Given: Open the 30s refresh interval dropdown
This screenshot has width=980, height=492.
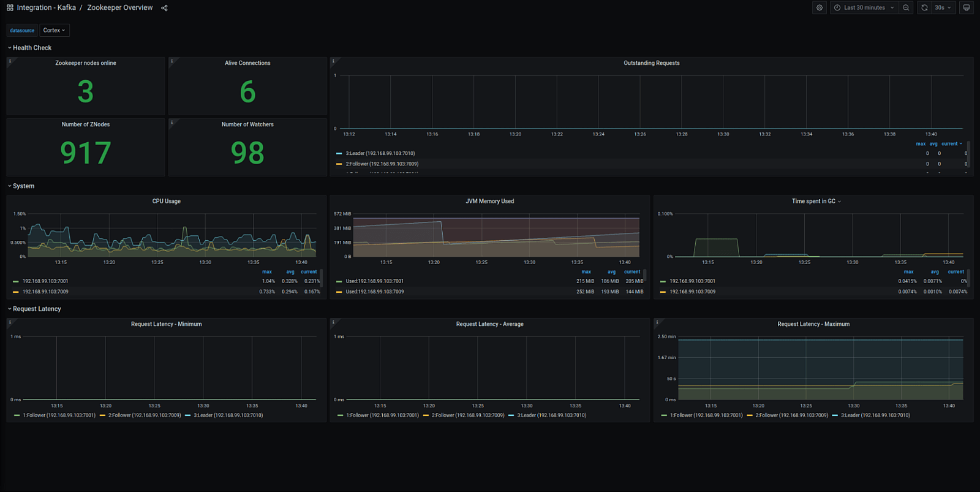Looking at the screenshot, I should (x=943, y=8).
